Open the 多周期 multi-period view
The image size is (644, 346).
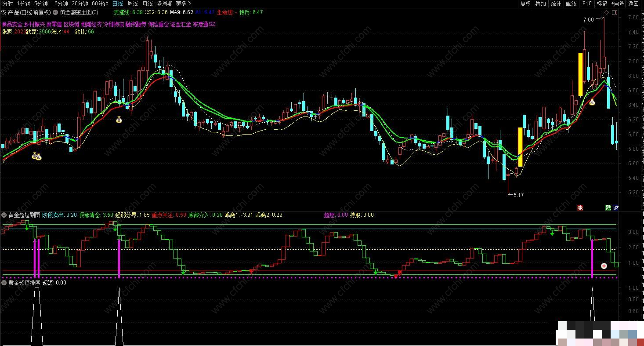click(164, 4)
